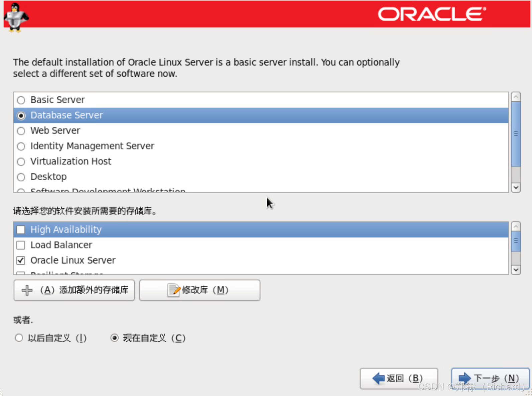Go back with 返回 (B) button
This screenshot has width=532, height=396.
[399, 378]
